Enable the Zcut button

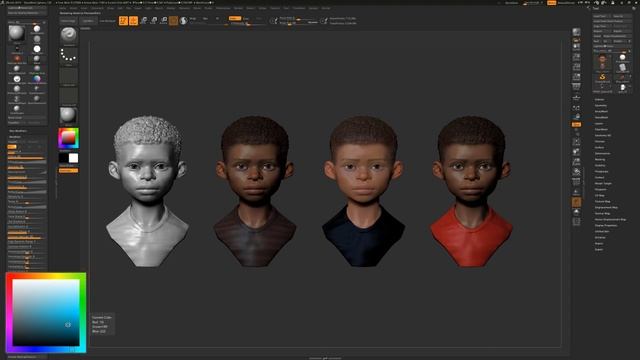point(259,18)
